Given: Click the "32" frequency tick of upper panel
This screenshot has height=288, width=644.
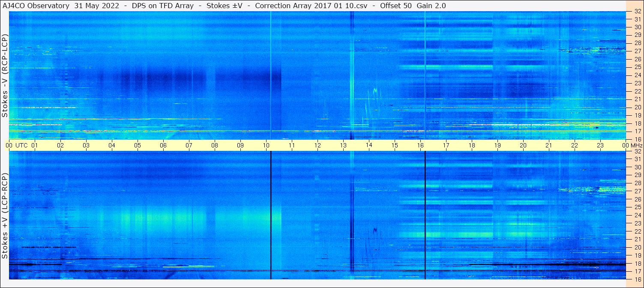Looking at the screenshot, I should coord(637,12).
